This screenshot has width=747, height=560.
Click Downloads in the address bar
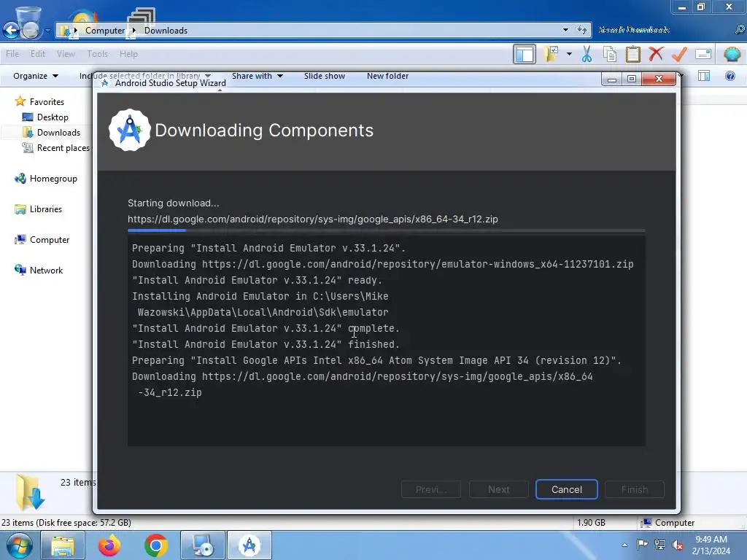tap(166, 31)
